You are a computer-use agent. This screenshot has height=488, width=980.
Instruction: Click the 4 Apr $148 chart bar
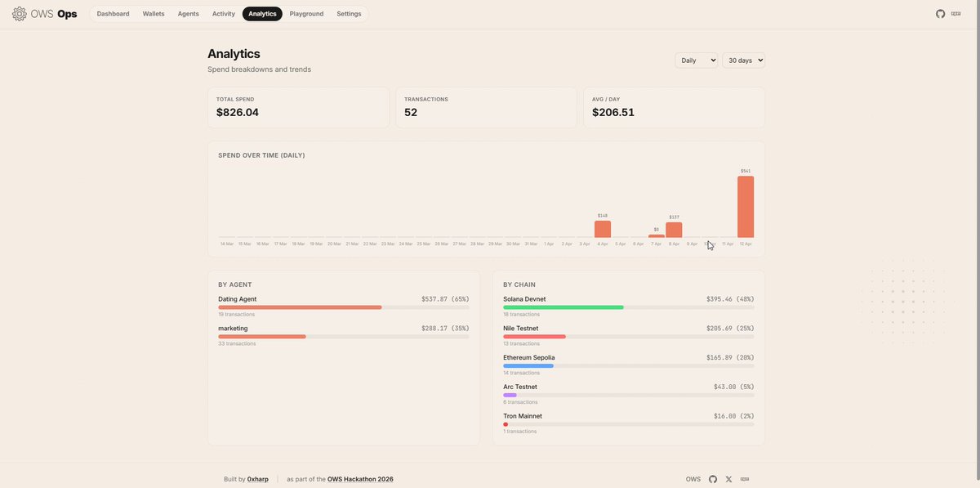click(x=603, y=229)
